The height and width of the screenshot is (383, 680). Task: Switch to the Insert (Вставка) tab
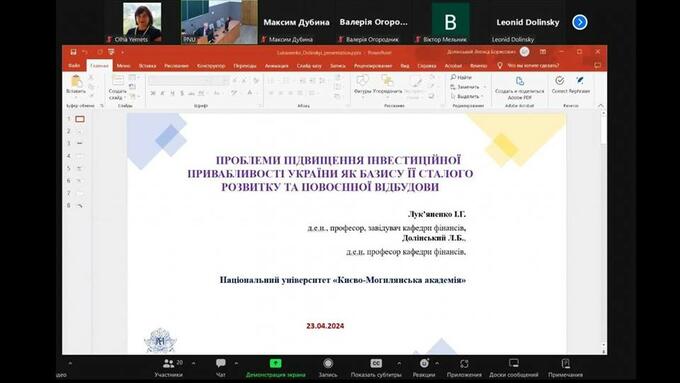147,66
